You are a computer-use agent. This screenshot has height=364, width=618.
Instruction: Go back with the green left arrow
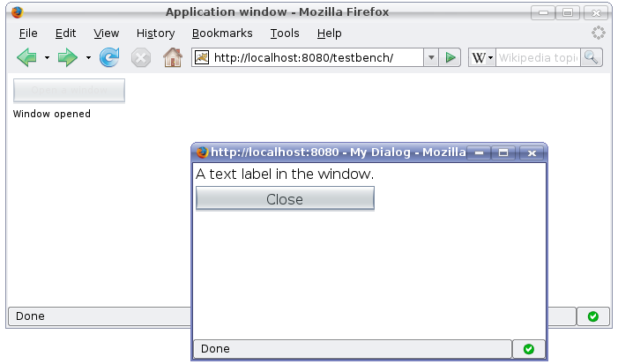[26, 57]
